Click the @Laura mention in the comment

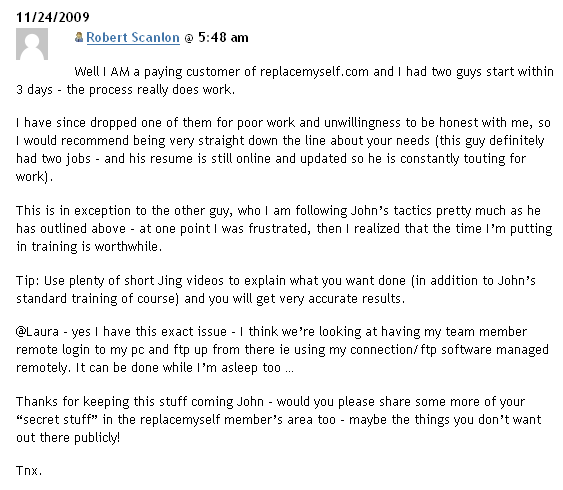tap(37, 331)
